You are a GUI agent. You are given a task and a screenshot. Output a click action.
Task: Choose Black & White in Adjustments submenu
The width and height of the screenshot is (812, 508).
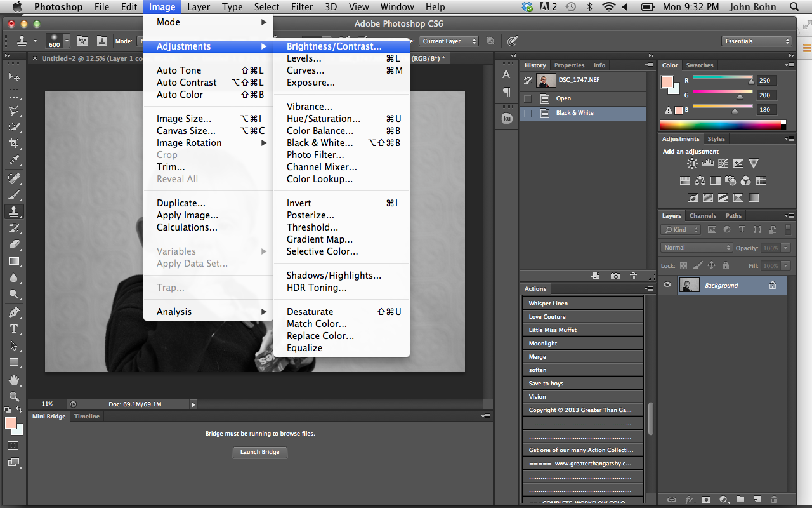(x=341, y=143)
